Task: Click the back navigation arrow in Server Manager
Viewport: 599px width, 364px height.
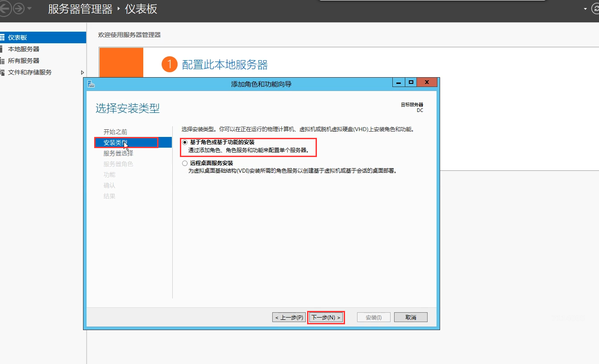Action: click(x=4, y=8)
